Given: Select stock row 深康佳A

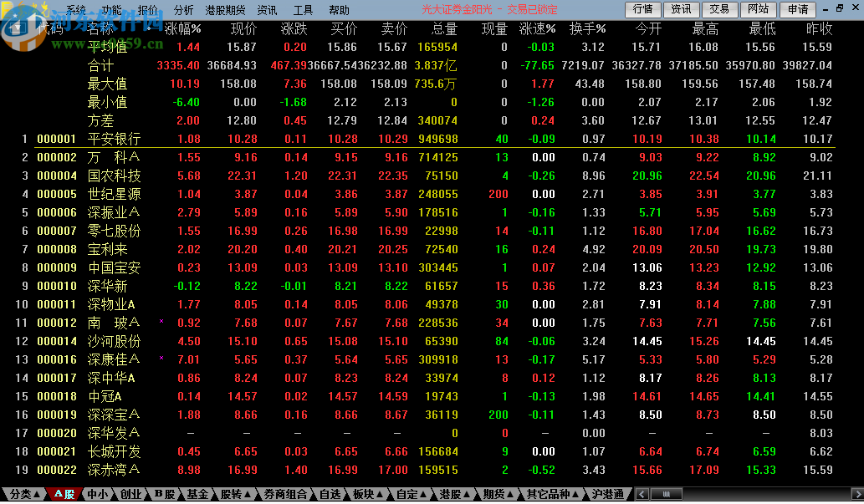Looking at the screenshot, I should pyautogui.click(x=424, y=359).
